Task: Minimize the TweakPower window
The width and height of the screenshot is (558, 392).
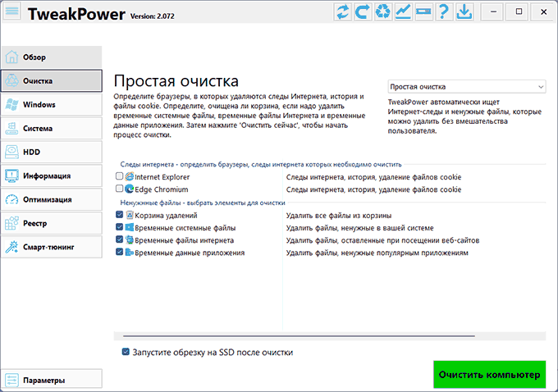Action: pyautogui.click(x=493, y=11)
